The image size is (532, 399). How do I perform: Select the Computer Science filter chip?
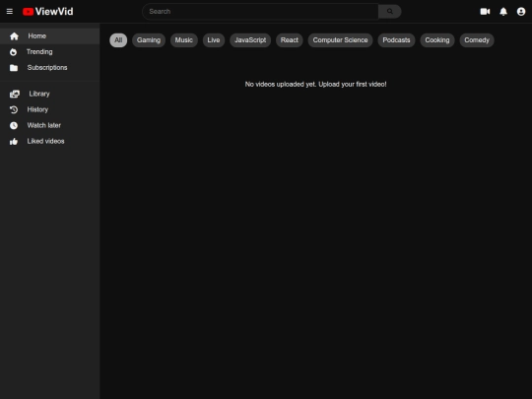pyautogui.click(x=340, y=40)
